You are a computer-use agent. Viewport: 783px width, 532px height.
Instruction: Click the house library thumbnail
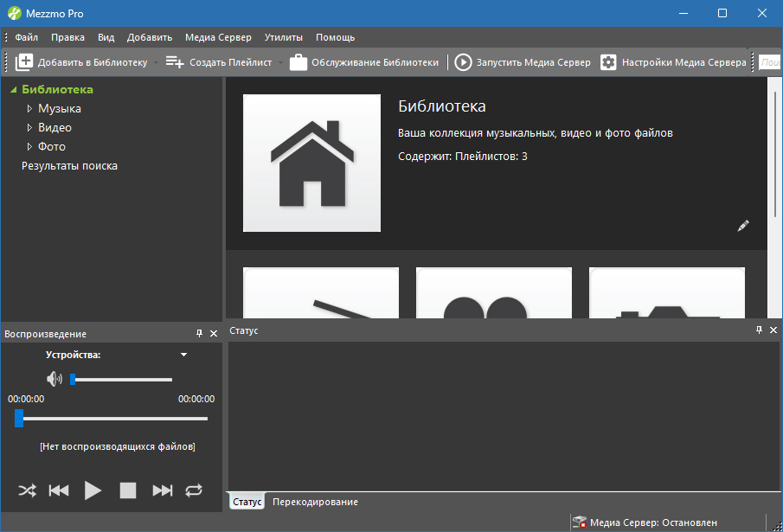click(311, 163)
